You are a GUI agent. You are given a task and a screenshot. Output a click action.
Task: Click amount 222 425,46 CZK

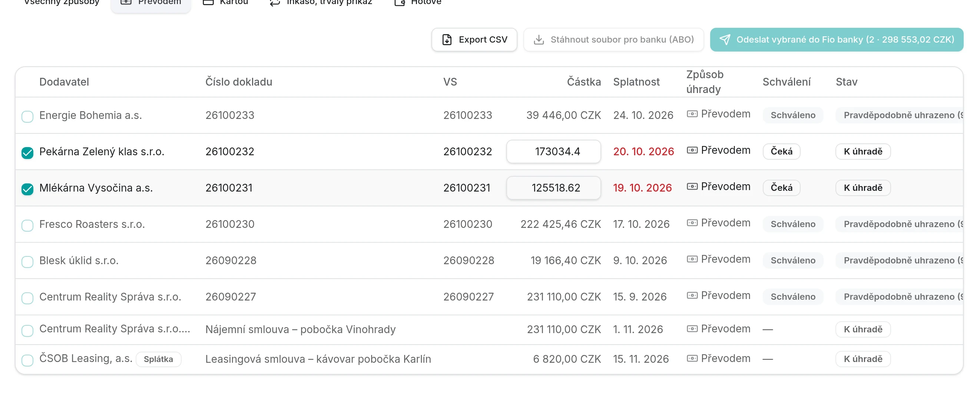560,224
